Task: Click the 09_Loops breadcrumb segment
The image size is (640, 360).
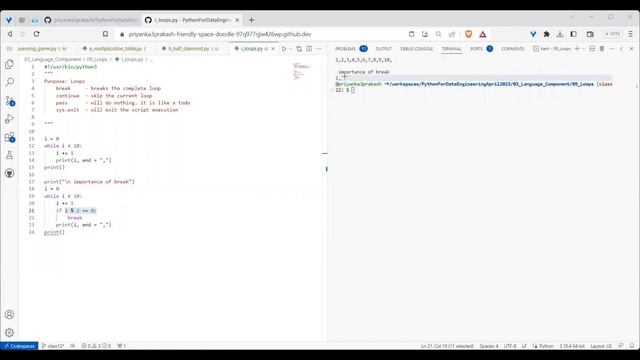Action: pos(97,60)
